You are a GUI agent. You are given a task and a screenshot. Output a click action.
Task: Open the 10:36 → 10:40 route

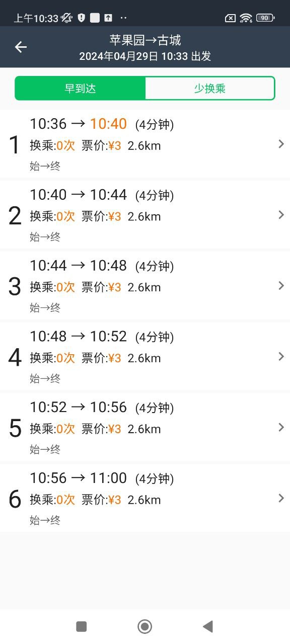[x=145, y=144]
